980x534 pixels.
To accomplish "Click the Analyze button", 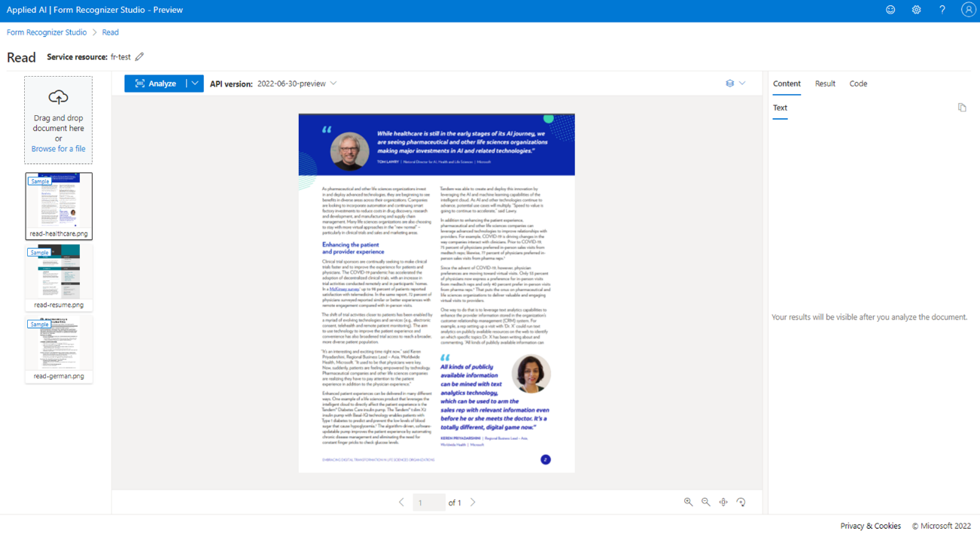I will tap(155, 83).
